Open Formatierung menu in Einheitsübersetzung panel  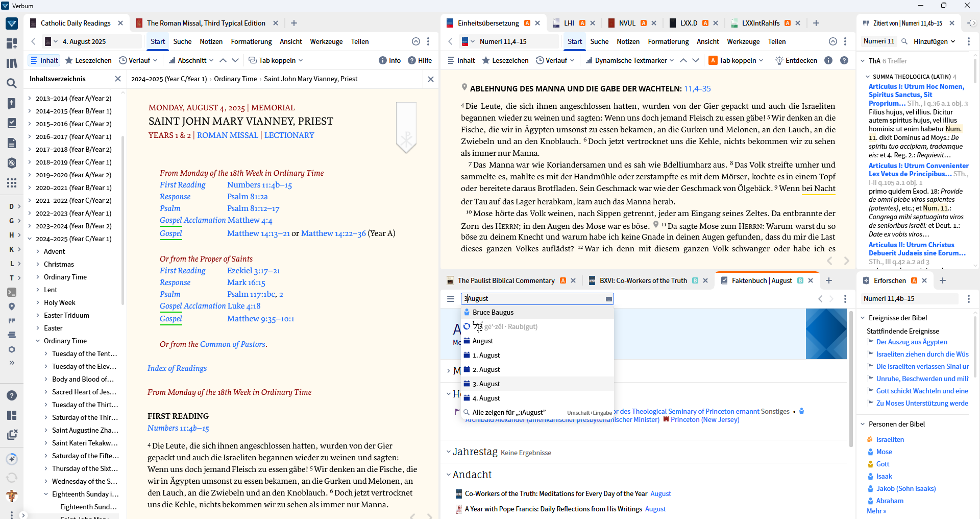(668, 41)
